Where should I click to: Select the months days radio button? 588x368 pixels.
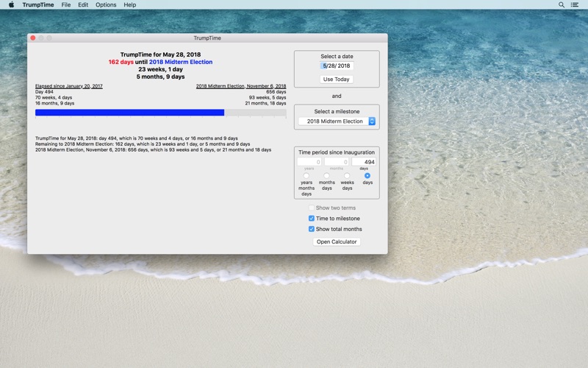coord(326,175)
